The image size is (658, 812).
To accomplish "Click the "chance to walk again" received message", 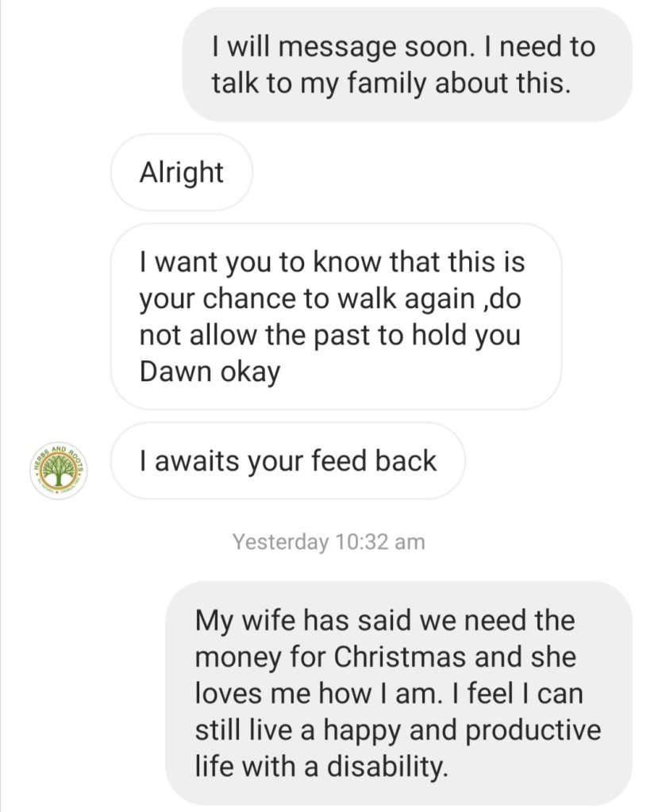I will click(335, 316).
